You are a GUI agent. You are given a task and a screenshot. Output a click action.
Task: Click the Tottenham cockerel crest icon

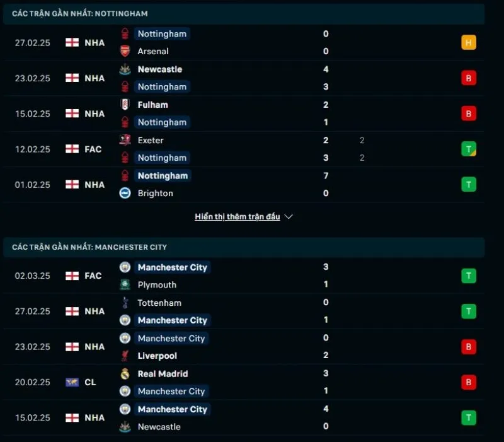pyautogui.click(x=125, y=303)
